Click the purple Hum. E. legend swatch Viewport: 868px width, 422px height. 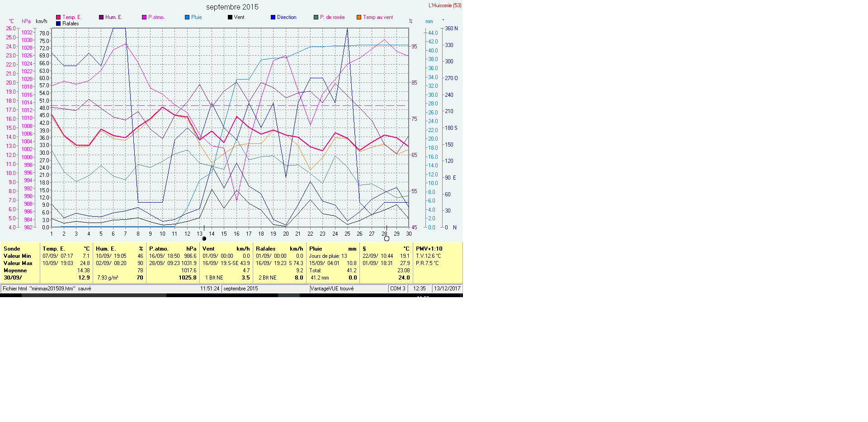point(101,17)
